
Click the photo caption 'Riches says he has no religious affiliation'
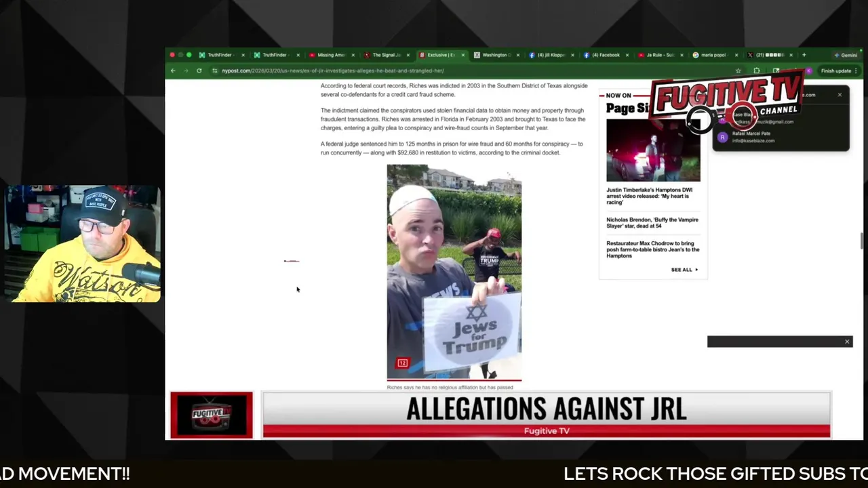pyautogui.click(x=450, y=387)
